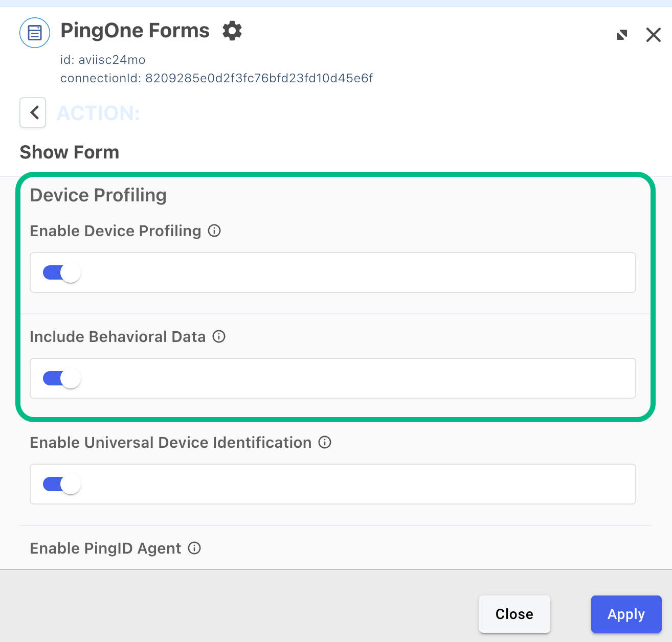Apply the form configuration changes
The image size is (672, 642).
point(626,614)
